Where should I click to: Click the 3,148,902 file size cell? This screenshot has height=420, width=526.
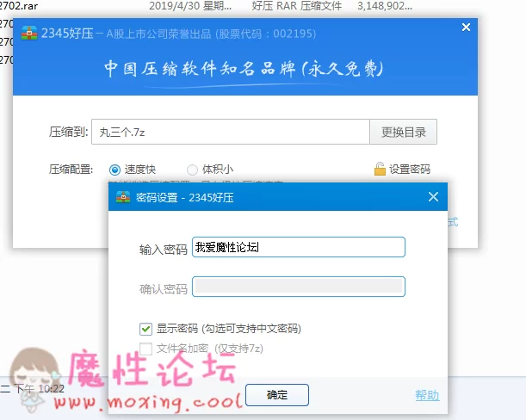coord(385,6)
